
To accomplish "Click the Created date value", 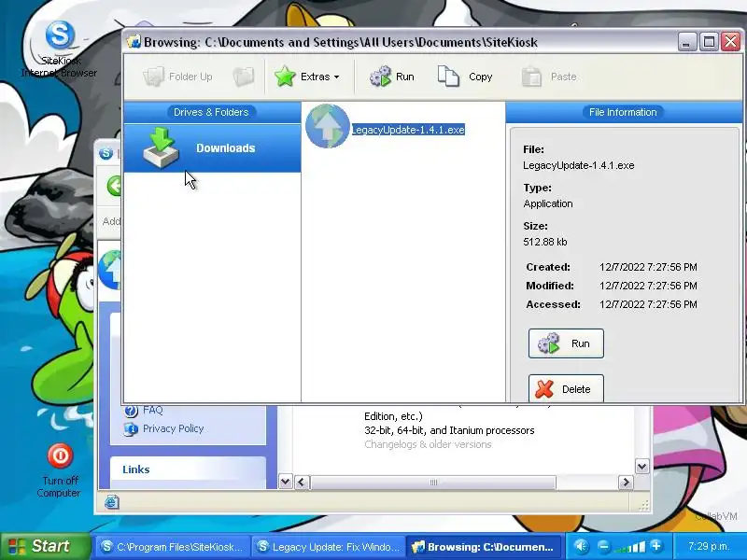I will 648,267.
